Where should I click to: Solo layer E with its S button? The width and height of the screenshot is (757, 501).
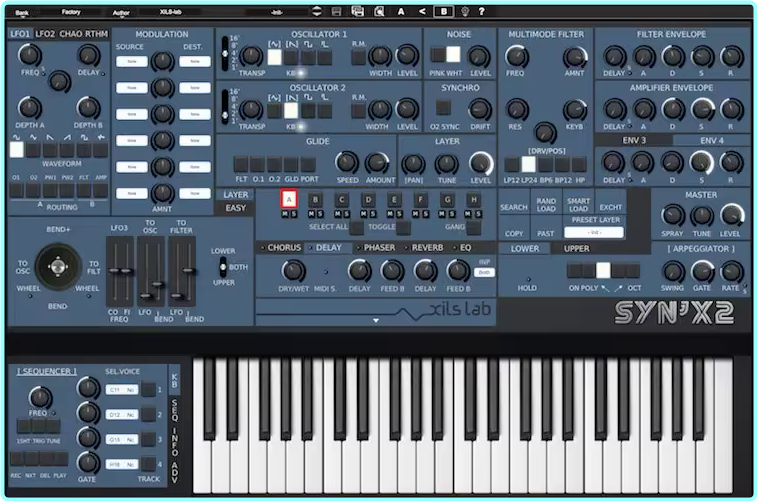click(400, 214)
